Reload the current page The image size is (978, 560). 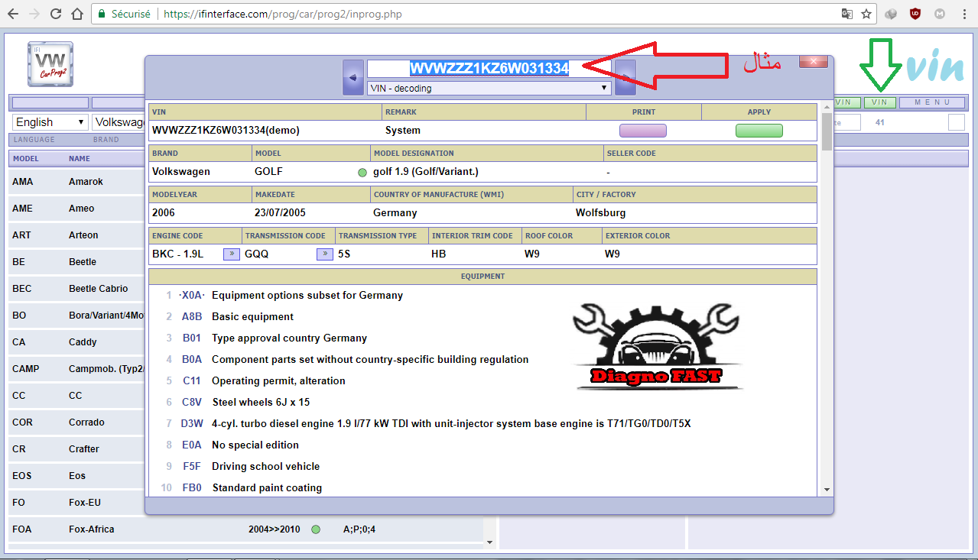pyautogui.click(x=56, y=14)
